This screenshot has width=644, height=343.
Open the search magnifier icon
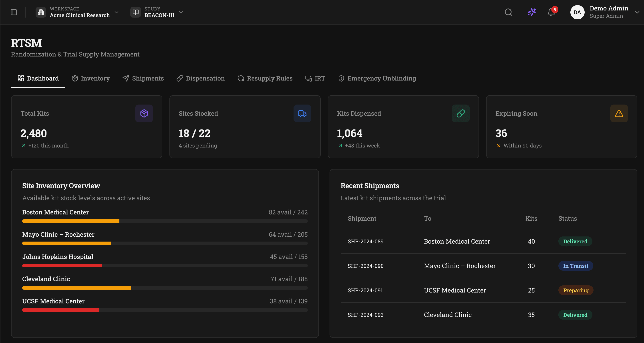click(509, 12)
